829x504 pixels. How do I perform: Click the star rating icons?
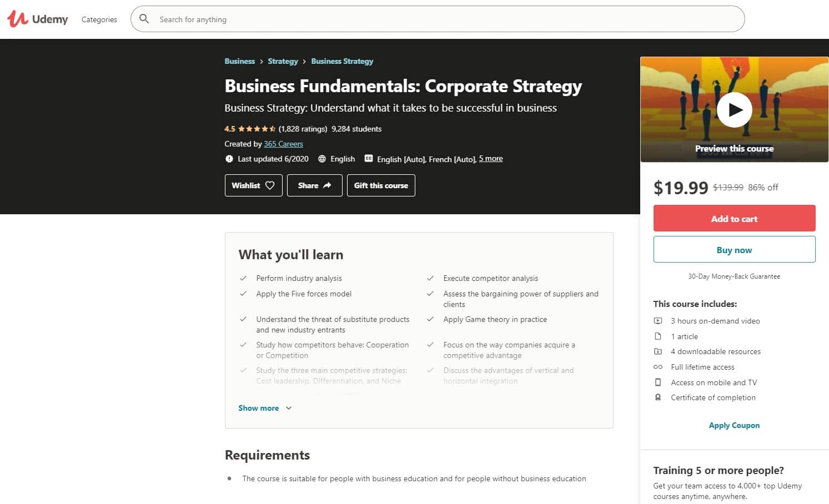point(257,129)
